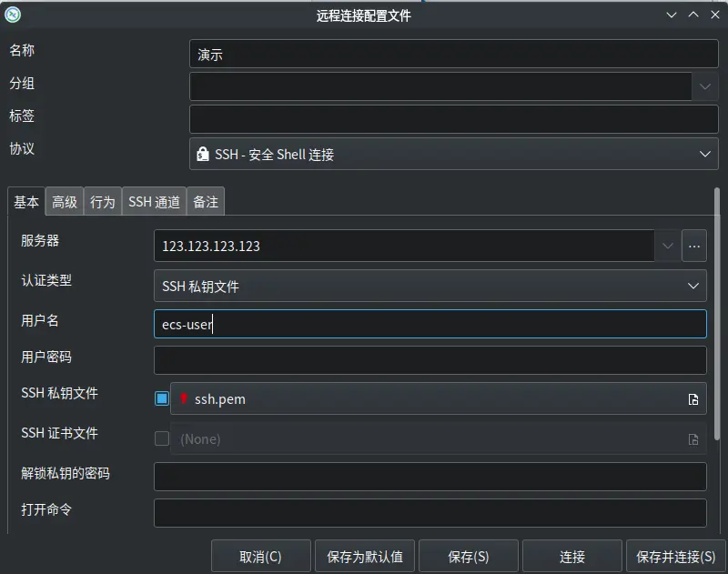This screenshot has width=728, height=574.
Task: Focus the 用户密码 password input field
Action: [430, 360]
